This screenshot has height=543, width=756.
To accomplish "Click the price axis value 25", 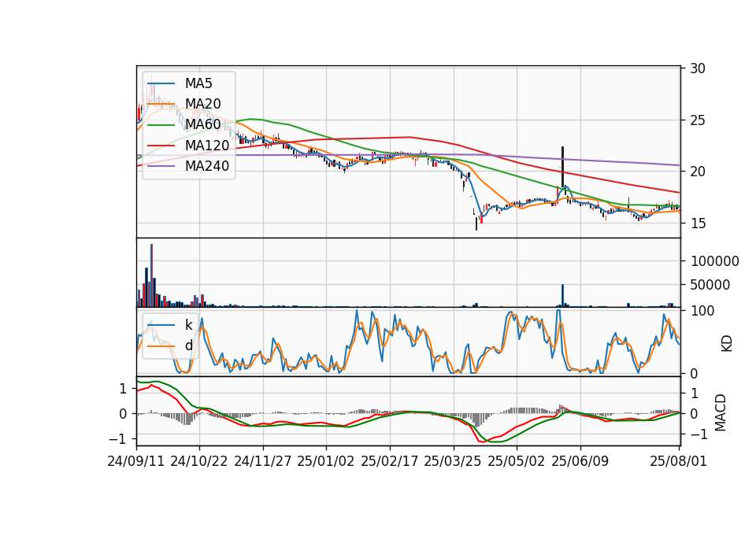I will [698, 120].
